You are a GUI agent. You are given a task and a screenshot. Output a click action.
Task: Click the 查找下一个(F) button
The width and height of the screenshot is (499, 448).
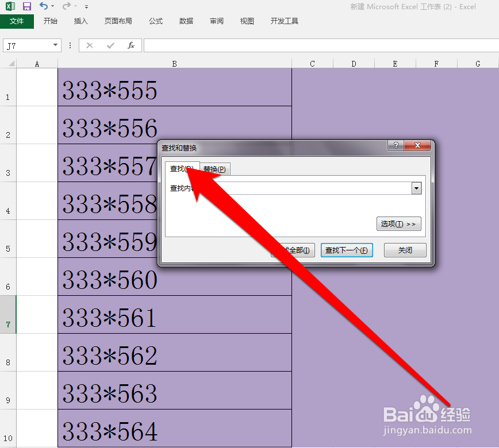[x=347, y=250]
